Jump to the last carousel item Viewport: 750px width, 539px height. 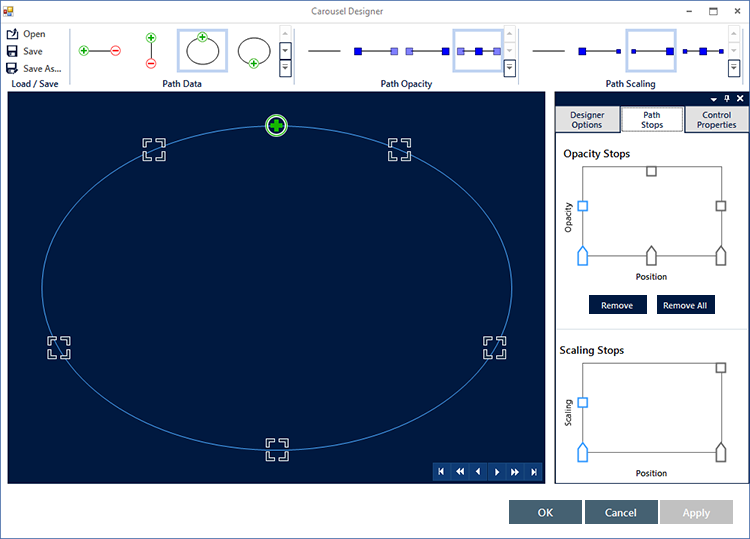[x=534, y=471]
